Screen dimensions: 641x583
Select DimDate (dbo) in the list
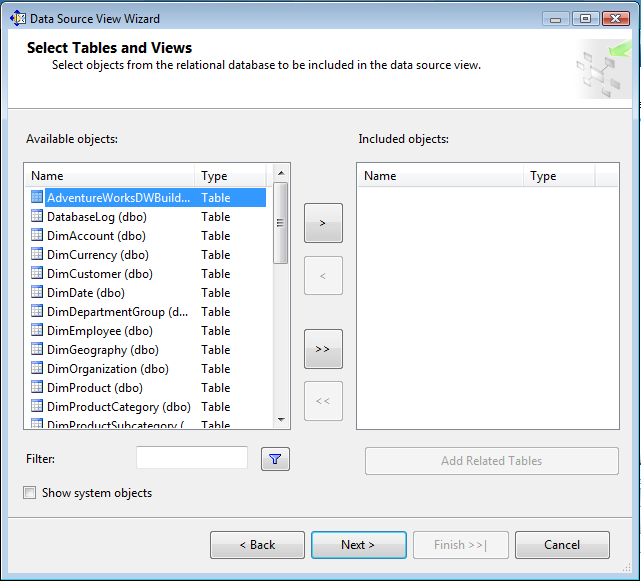[x=148, y=293]
